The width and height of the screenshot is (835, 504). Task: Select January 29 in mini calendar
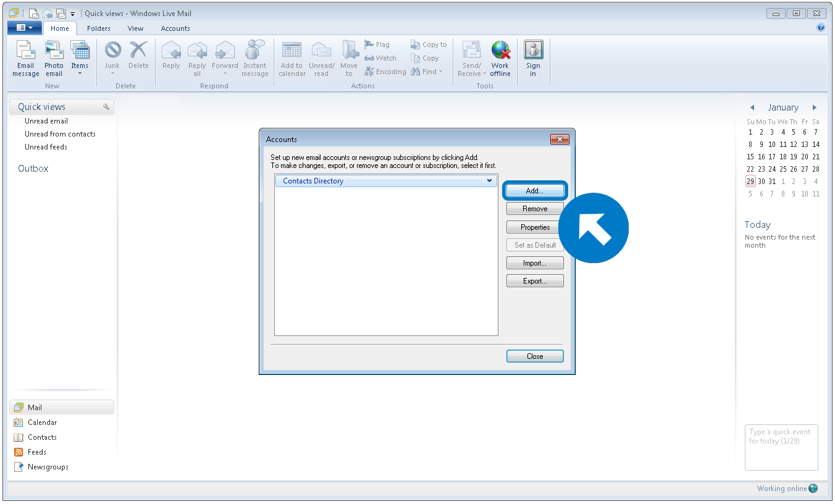(750, 181)
